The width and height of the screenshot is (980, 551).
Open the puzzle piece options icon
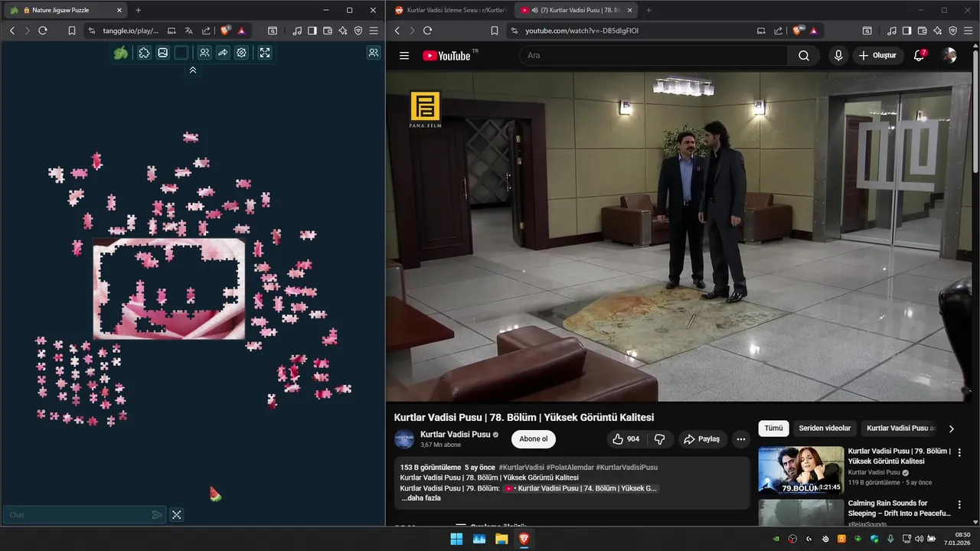coord(144,53)
